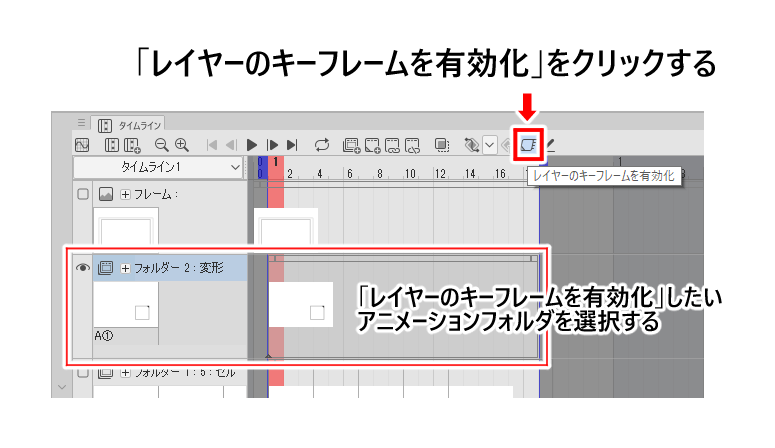775x448 pixels.
Task: Click the graph editor icon
Action: point(83,145)
